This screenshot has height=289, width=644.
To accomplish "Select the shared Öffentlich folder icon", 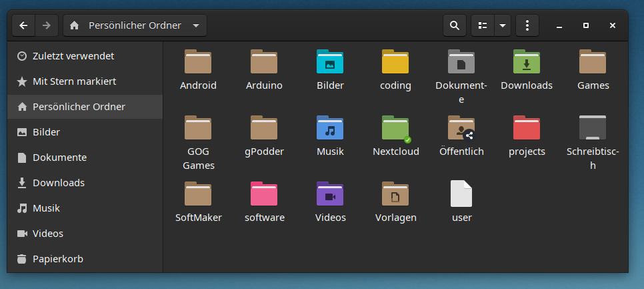I will [x=461, y=128].
